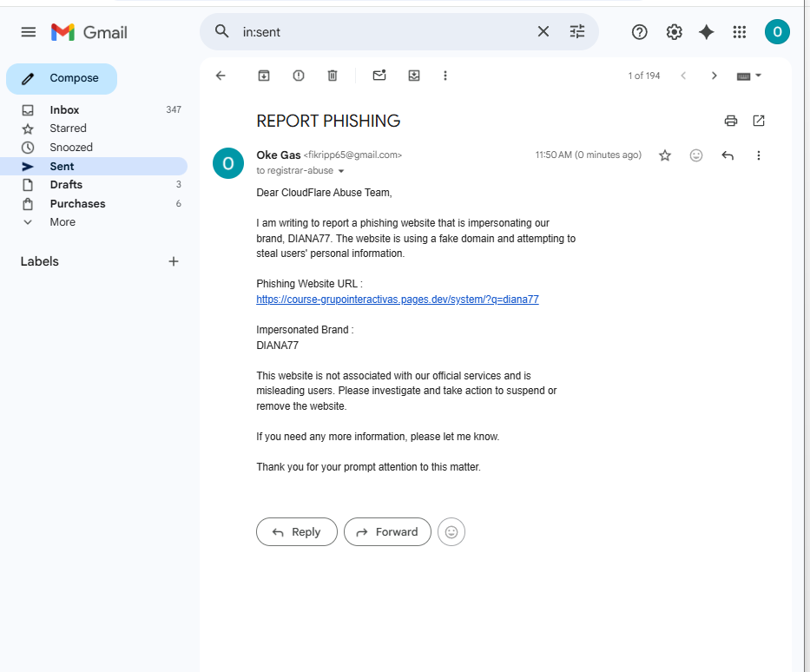Open input tools keyboard dropdown
This screenshot has width=810, height=672.
pos(748,76)
